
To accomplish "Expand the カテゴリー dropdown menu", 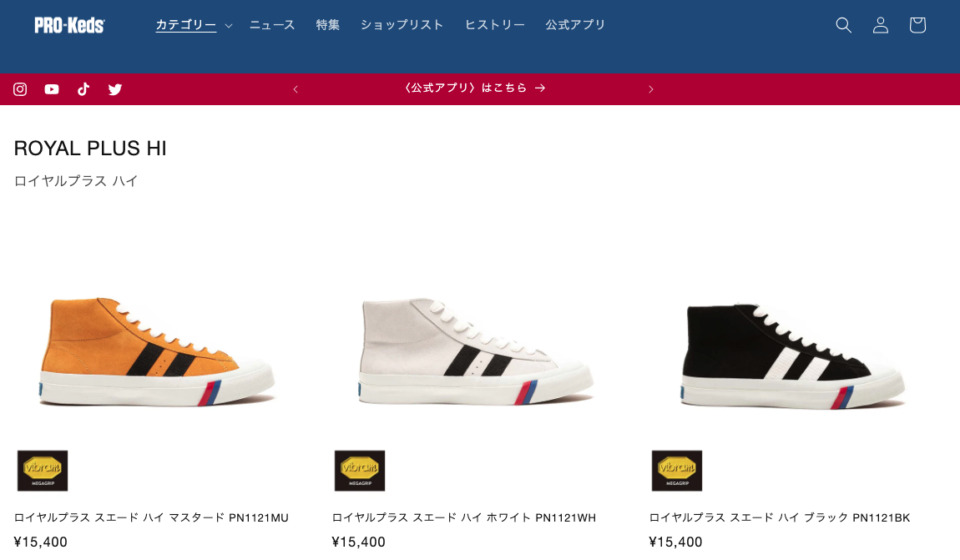I will coord(194,25).
